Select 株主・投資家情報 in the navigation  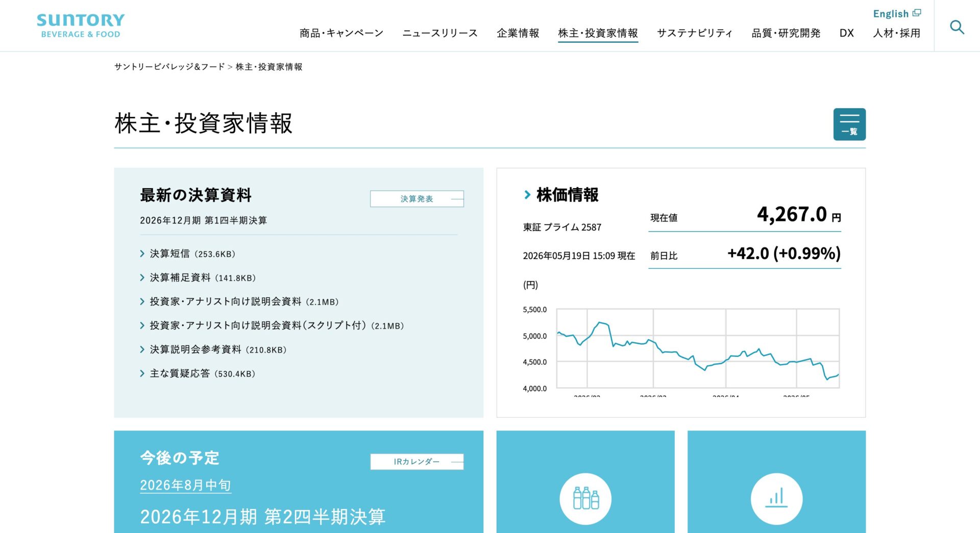(x=598, y=33)
